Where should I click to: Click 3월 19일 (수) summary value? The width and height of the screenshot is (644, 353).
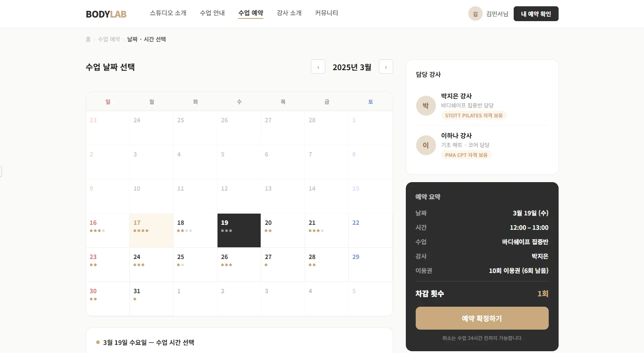tap(530, 213)
